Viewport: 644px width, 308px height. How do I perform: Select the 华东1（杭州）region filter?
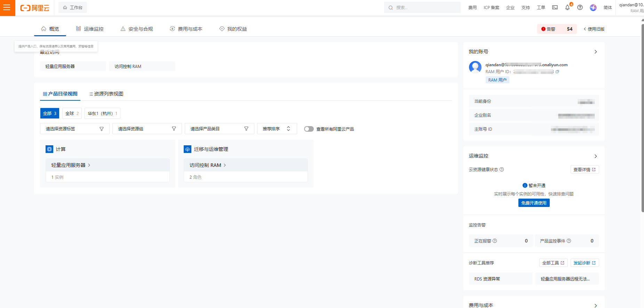[x=102, y=114]
